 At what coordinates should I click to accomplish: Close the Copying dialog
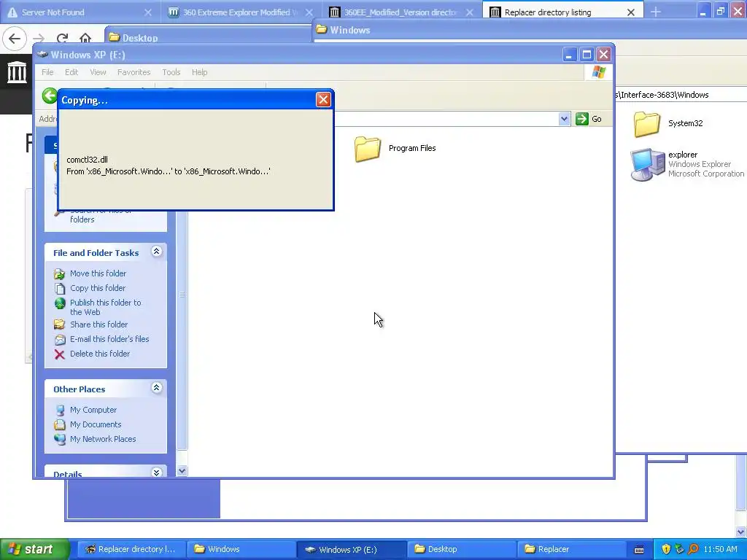click(x=323, y=99)
